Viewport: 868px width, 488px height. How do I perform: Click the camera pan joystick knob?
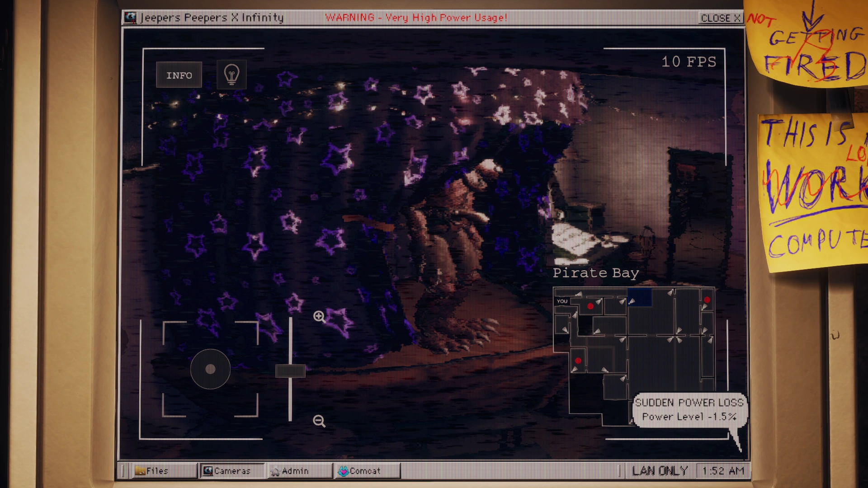pos(210,369)
